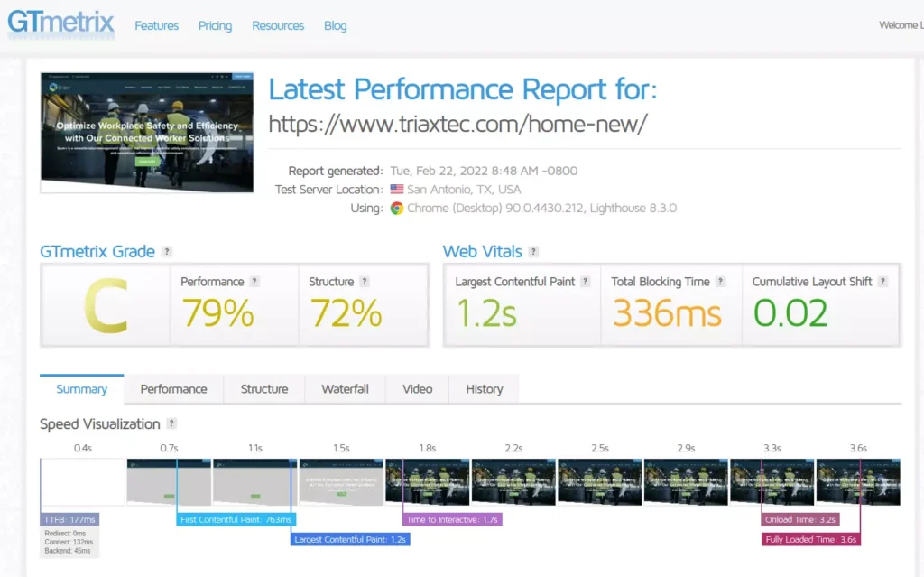Click the Chrome (Desktop) Lighthouse version text

pos(542,209)
